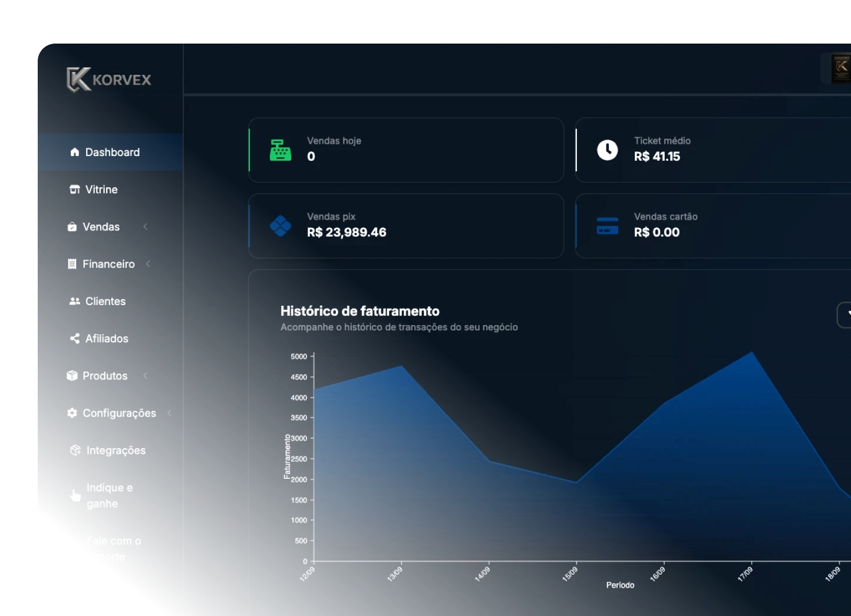Screen dimensions: 851x616
Task: Select the Financeiro menu label
Action: [109, 264]
